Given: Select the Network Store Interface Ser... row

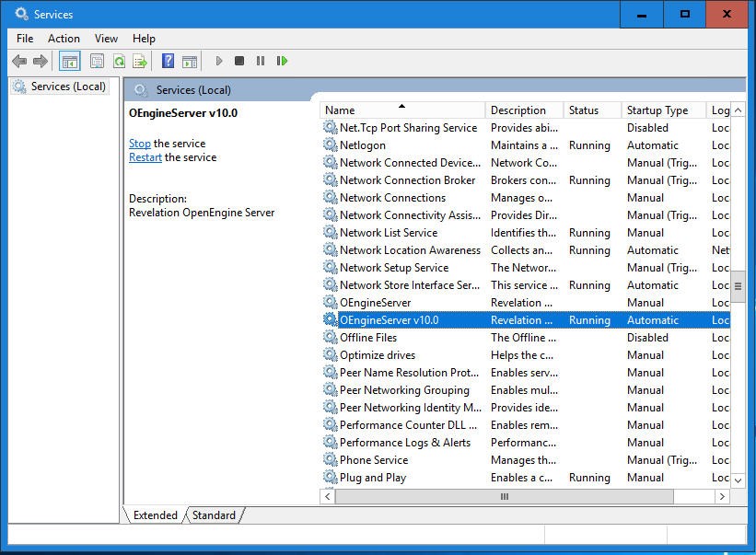Looking at the screenshot, I should click(526, 284).
